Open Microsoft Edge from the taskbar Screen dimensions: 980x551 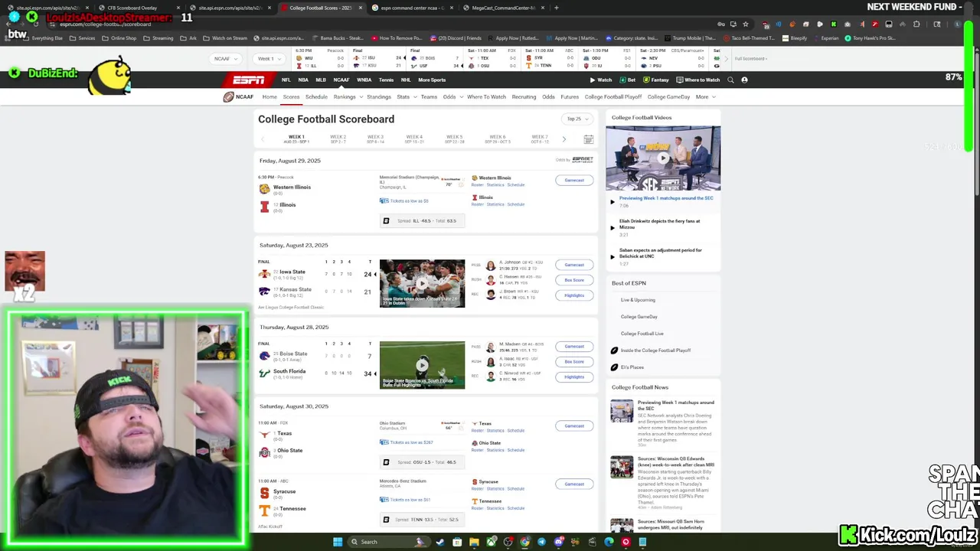[x=609, y=542]
